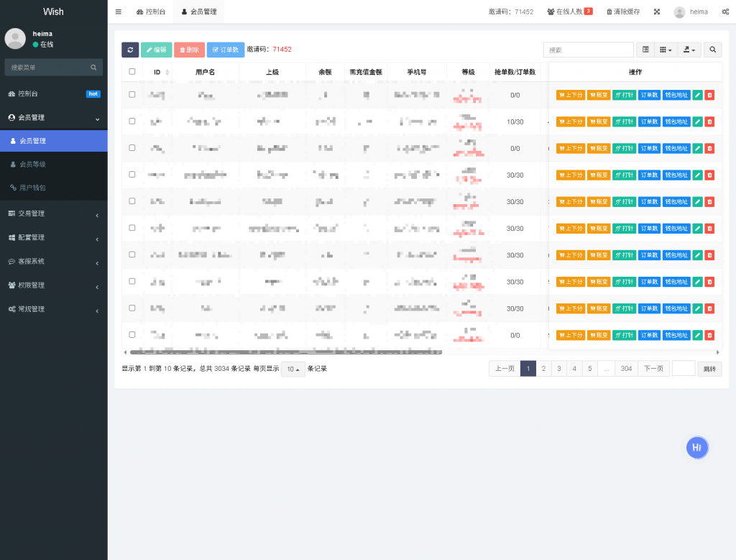Open the columns visibility dropdown

[666, 50]
